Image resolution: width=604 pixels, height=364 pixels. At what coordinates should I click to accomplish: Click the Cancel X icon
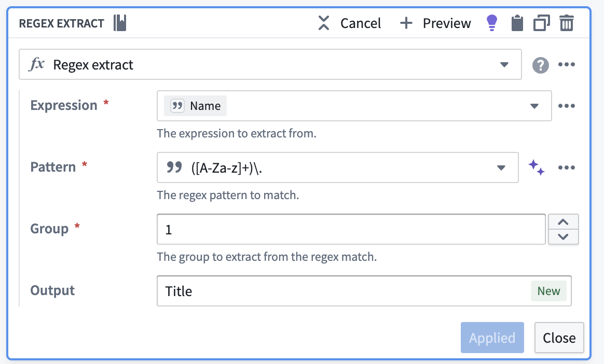[x=324, y=23]
